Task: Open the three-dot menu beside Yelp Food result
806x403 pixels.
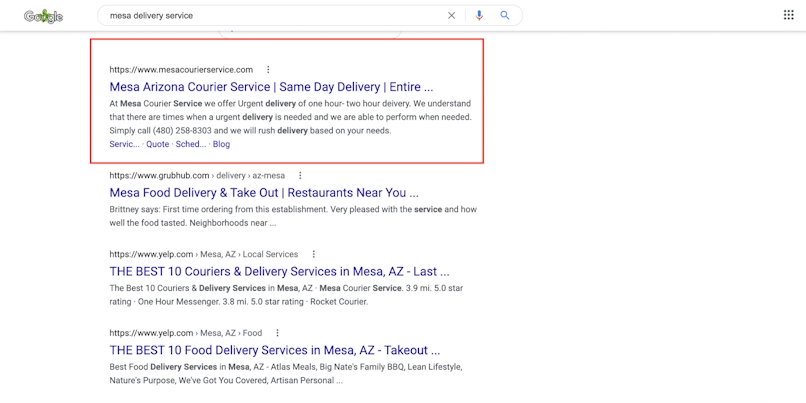Action: pos(278,333)
